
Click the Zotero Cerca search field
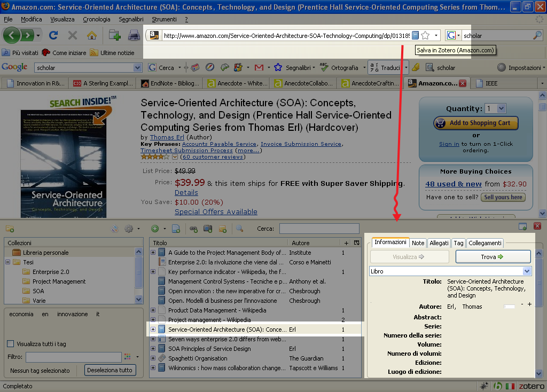tap(319, 229)
